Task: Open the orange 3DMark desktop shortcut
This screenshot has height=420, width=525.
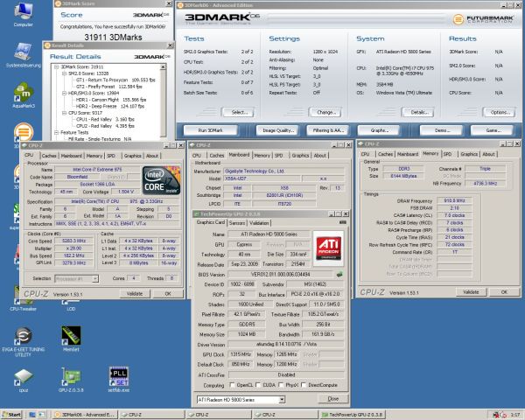Action: [23, 132]
